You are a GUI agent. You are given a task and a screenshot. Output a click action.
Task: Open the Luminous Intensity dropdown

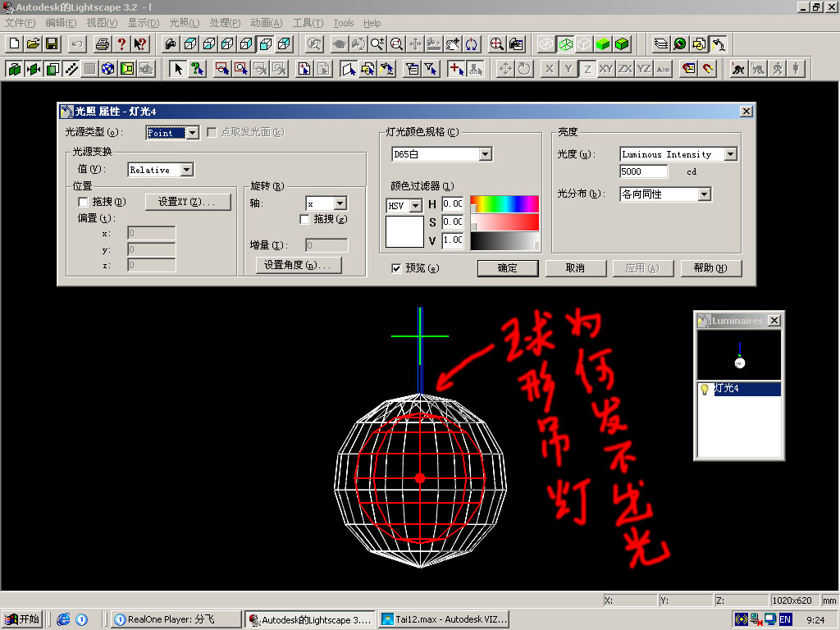pos(730,154)
